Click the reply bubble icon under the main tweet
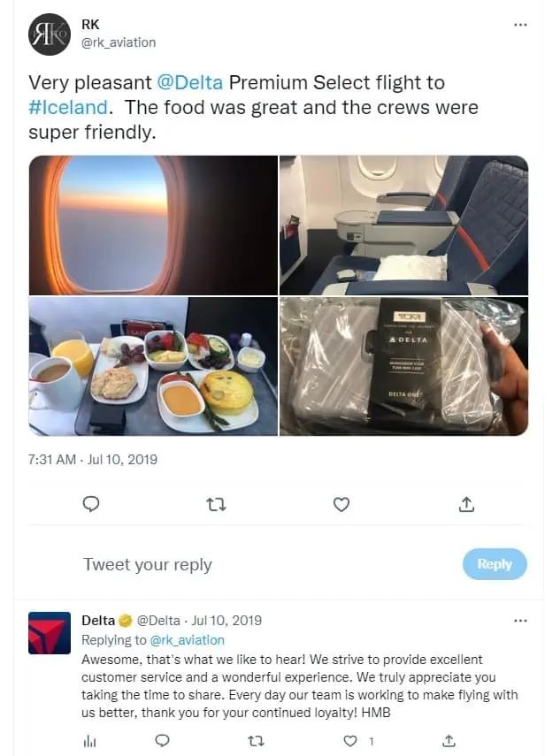Screen dimensions: 560x756 (x=91, y=504)
